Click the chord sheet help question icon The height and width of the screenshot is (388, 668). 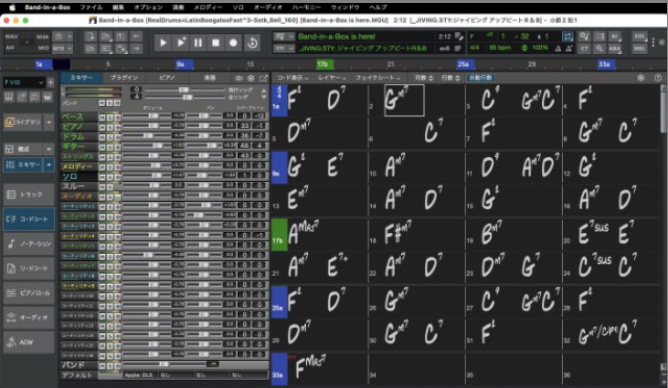(x=657, y=78)
